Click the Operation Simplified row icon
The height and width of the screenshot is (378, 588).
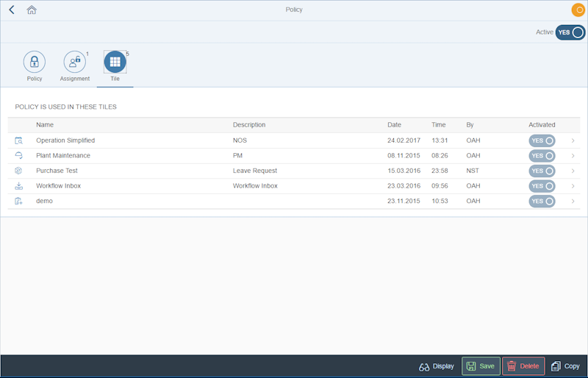(x=19, y=140)
